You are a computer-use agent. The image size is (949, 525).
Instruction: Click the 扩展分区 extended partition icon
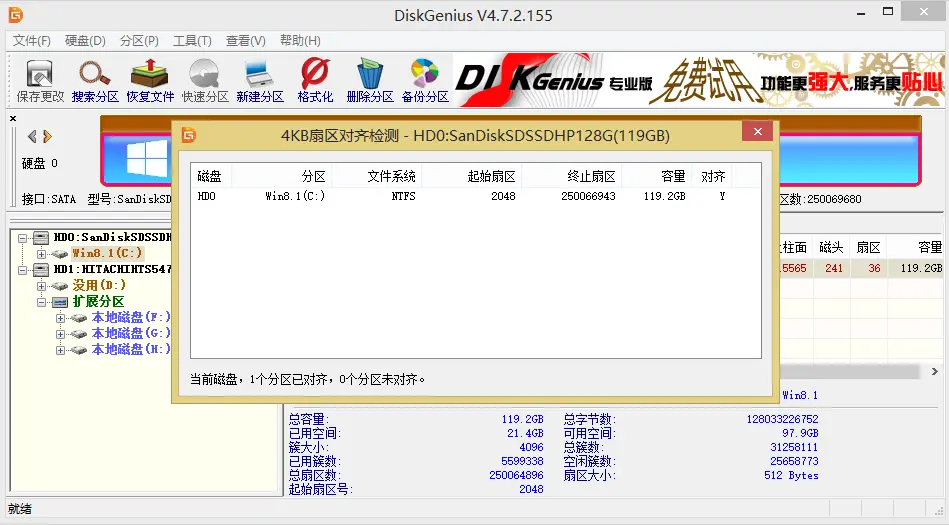pyautogui.click(x=60, y=302)
